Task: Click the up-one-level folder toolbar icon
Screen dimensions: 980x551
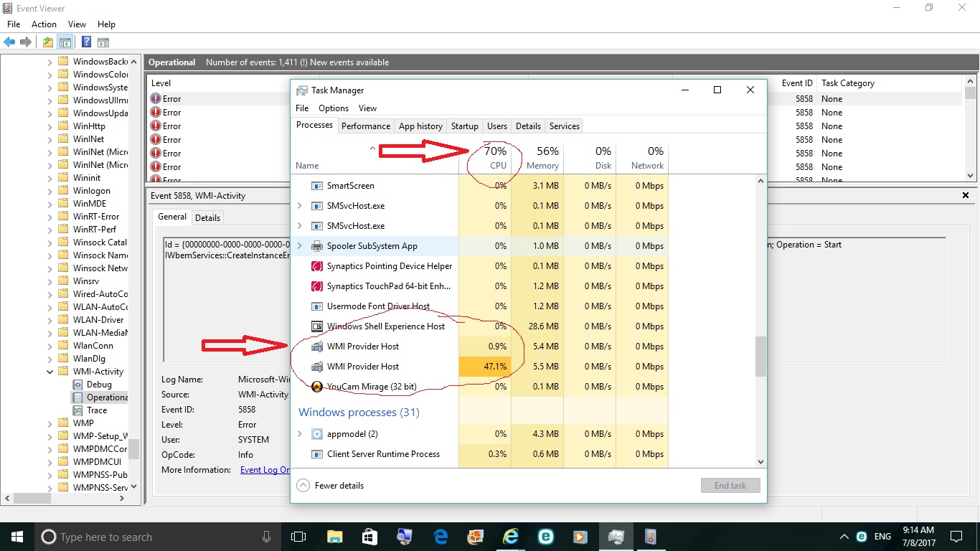Action: pyautogui.click(x=48, y=42)
